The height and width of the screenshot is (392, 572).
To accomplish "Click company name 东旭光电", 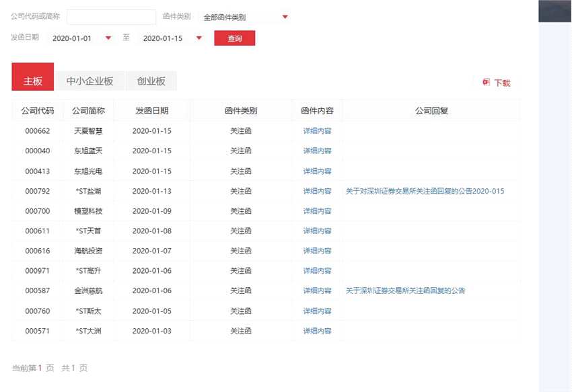I will coord(88,171).
